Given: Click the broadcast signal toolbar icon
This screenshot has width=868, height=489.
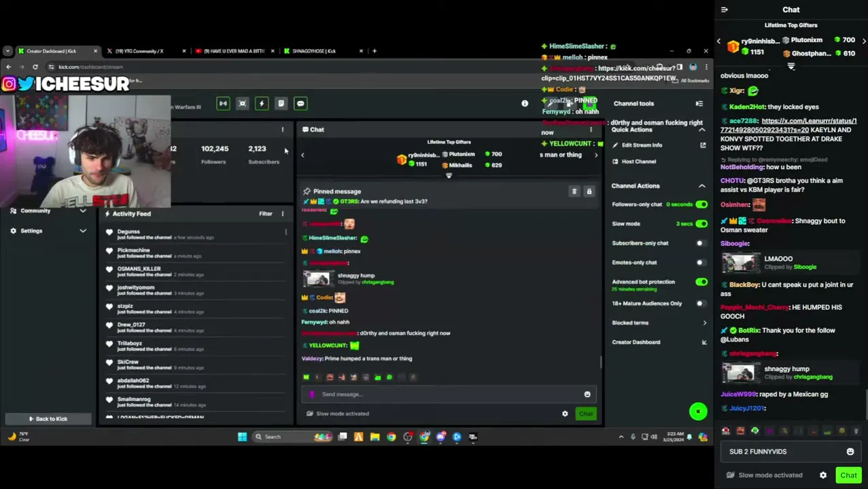Looking at the screenshot, I should (223, 103).
